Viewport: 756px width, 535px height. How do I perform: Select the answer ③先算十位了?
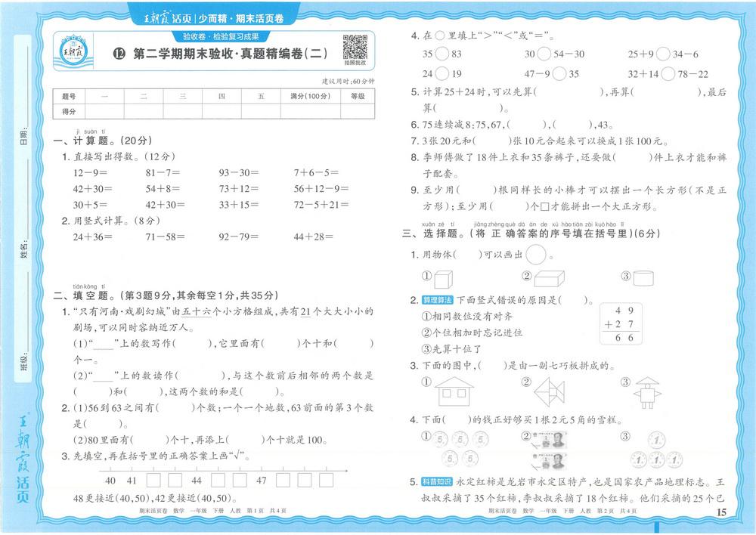click(452, 348)
